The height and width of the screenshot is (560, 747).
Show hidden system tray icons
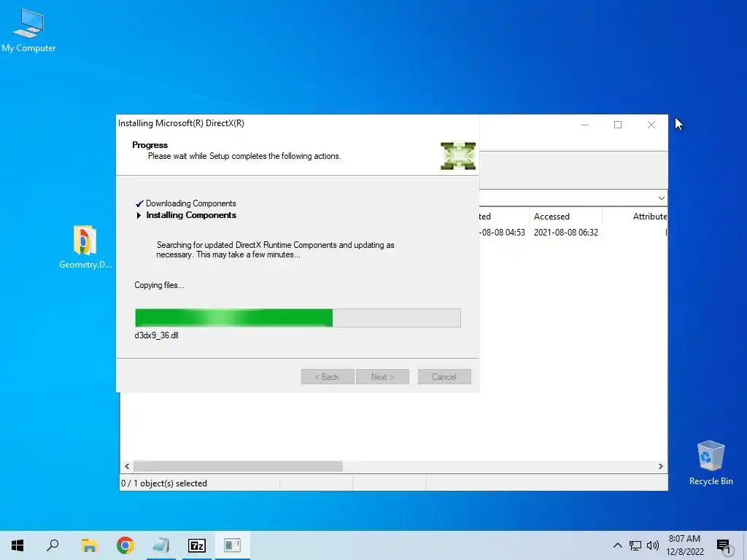617,545
